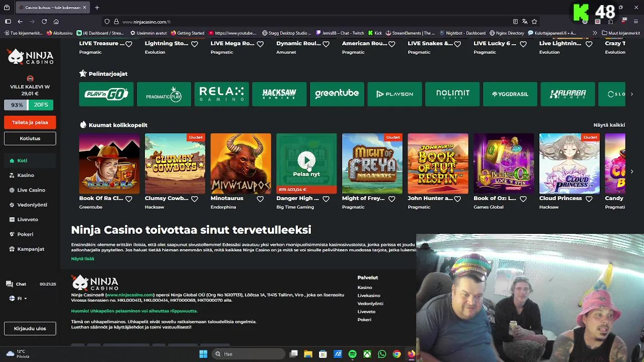Select the Kalamba Games provider tile

[568, 94]
